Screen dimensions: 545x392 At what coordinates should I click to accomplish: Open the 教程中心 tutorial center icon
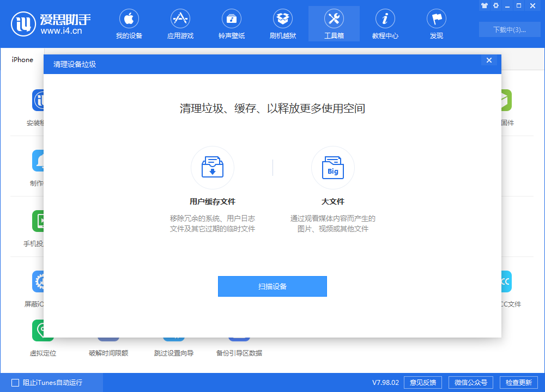click(x=385, y=17)
